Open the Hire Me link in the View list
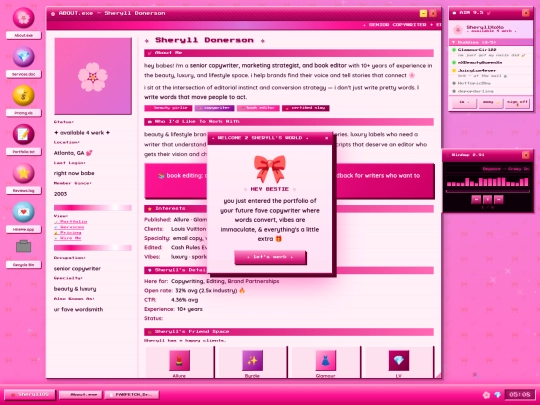The height and width of the screenshot is (405, 540). pyautogui.click(x=68, y=238)
